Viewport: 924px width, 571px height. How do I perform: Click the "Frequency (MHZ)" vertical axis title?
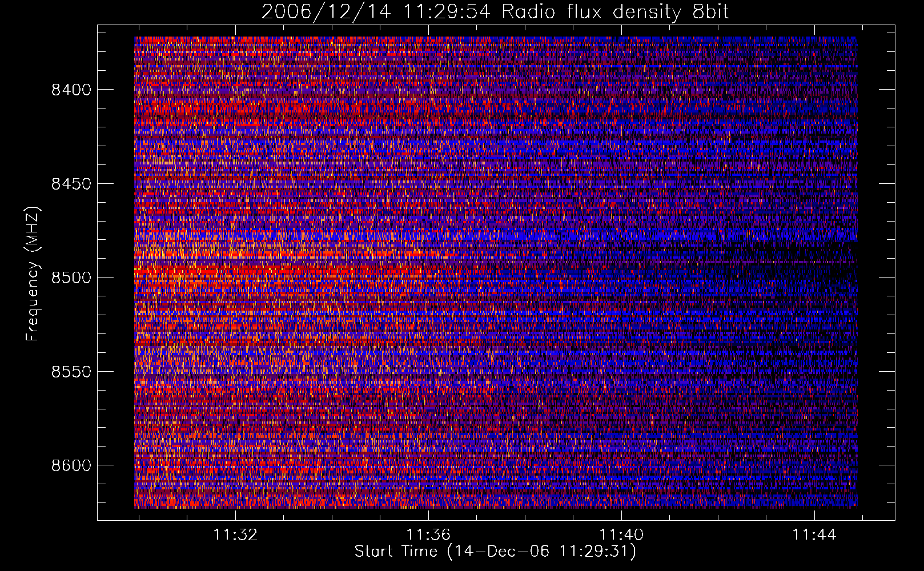tap(33, 274)
